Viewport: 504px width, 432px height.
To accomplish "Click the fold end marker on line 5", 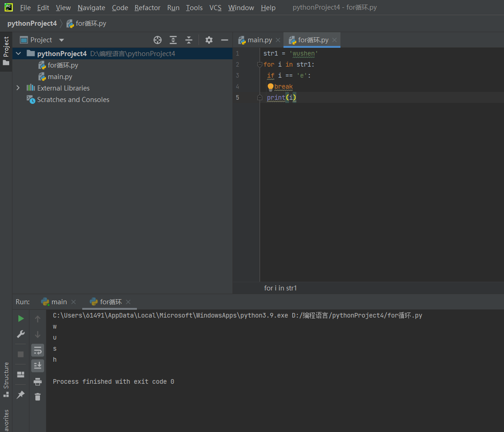I will 260,97.
